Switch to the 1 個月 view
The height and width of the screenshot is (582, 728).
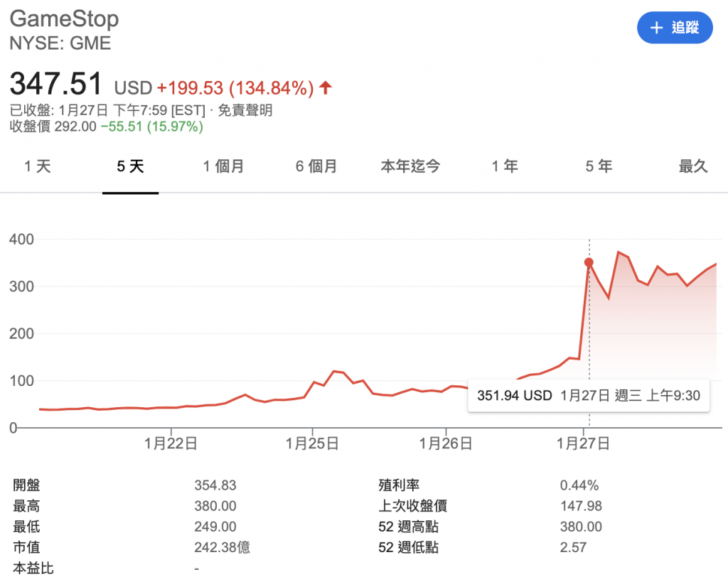[x=224, y=166]
